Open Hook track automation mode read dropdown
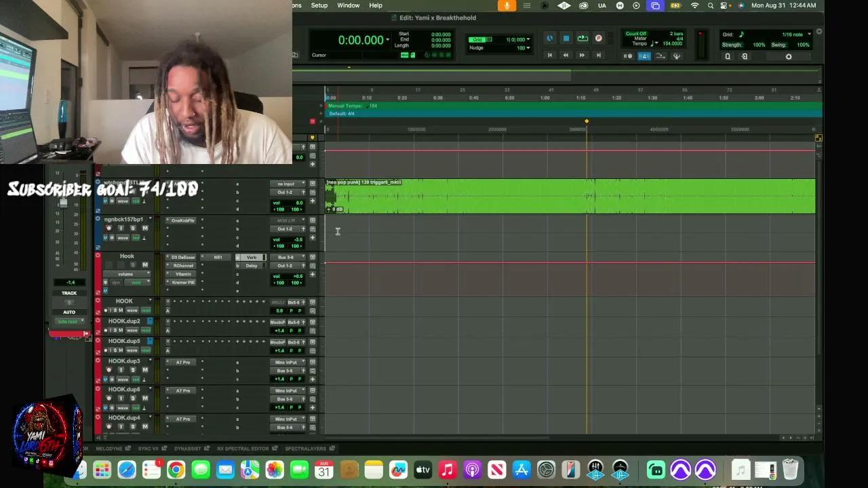This screenshot has height=488, width=868. [136, 282]
